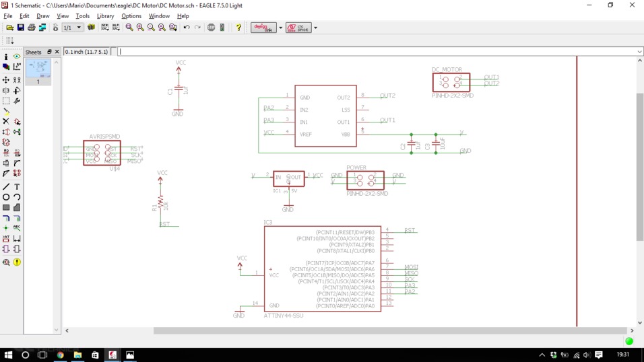Select the Rectangle tool
Image resolution: width=644 pixels, height=362 pixels.
[6, 208]
